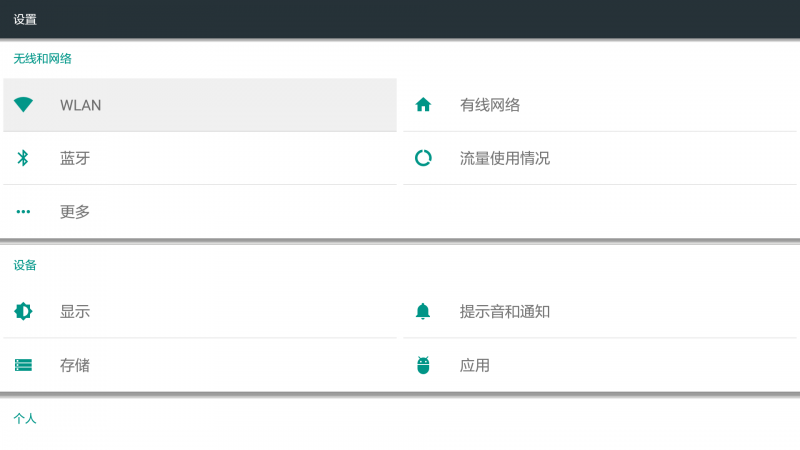
Task: Open 流量使用情况 data usage
Action: (x=505, y=158)
